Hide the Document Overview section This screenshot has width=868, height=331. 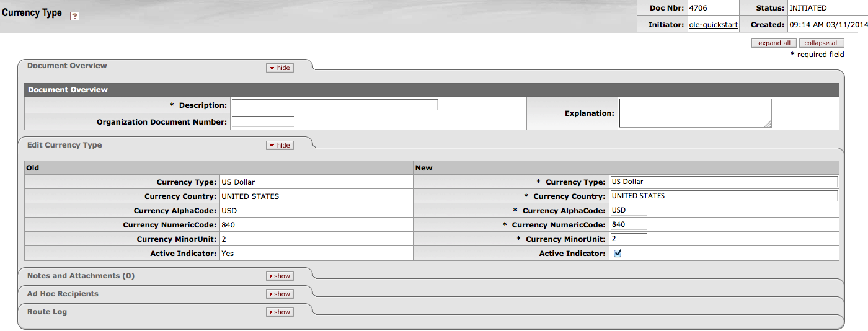(x=280, y=68)
